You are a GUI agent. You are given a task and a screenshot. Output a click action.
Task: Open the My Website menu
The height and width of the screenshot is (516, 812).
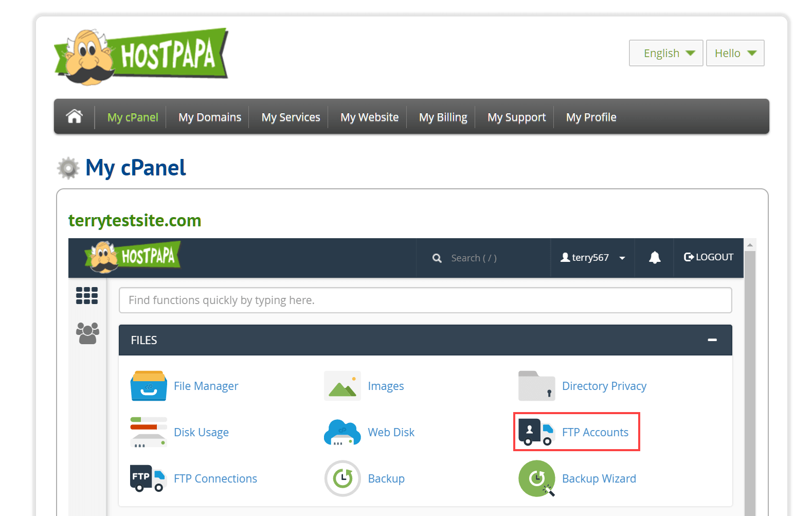coord(370,117)
